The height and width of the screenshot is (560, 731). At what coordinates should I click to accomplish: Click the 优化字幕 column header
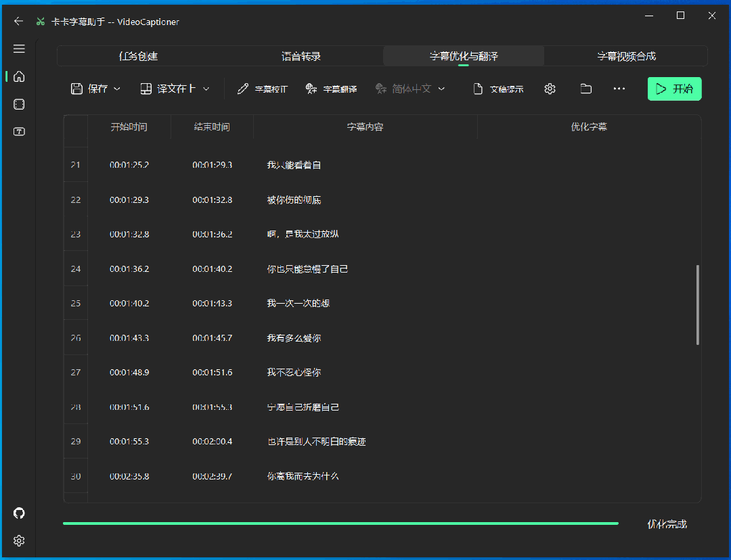(589, 126)
